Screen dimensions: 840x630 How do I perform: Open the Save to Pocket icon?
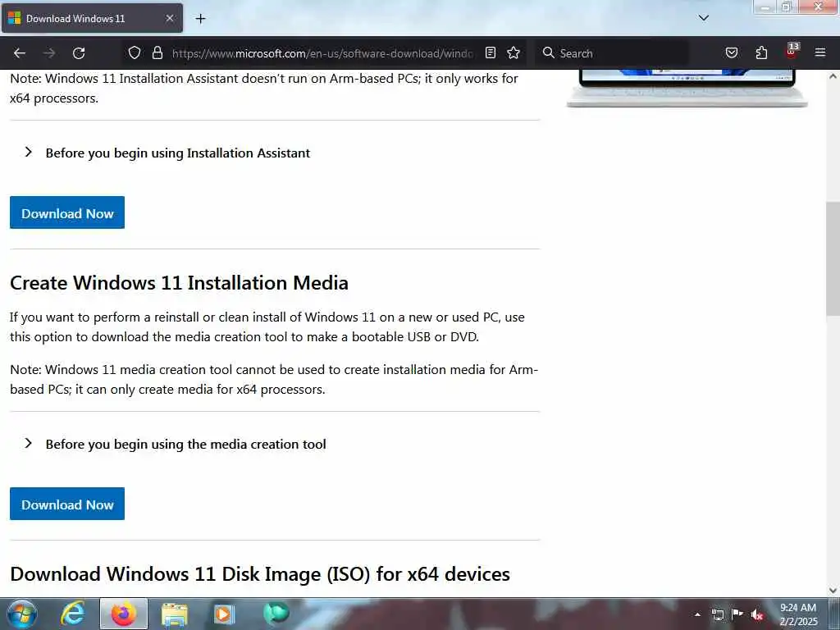pyautogui.click(x=732, y=52)
